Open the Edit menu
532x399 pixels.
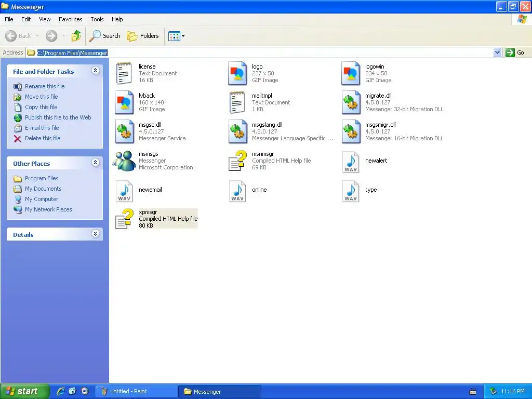tap(26, 19)
